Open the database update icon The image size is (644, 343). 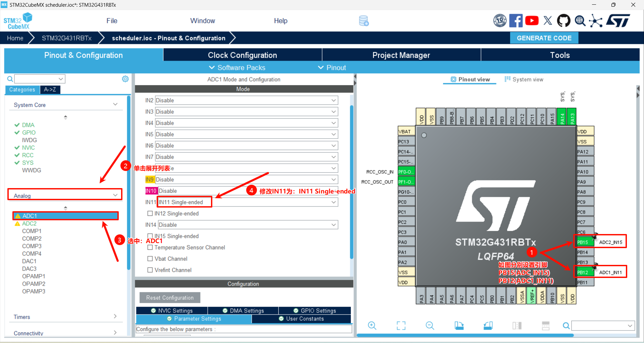pos(364,21)
